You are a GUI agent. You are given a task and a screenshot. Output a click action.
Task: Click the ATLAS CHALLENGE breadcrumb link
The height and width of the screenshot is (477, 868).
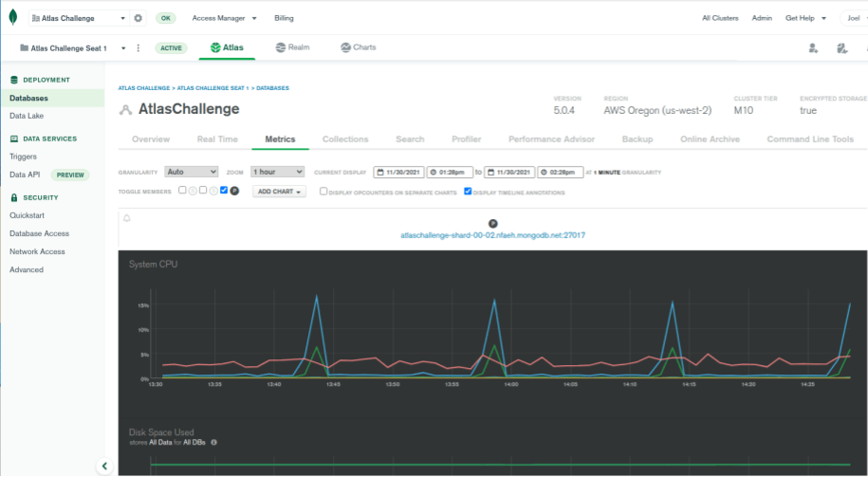tap(144, 88)
